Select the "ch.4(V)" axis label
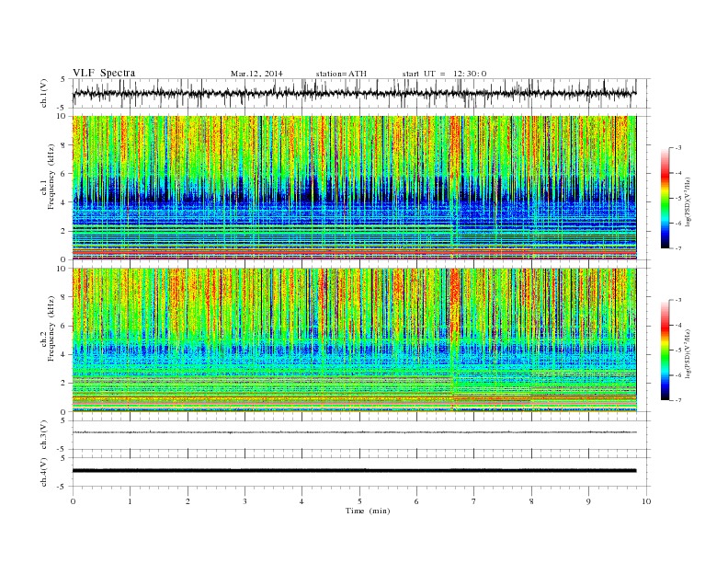 44,472
